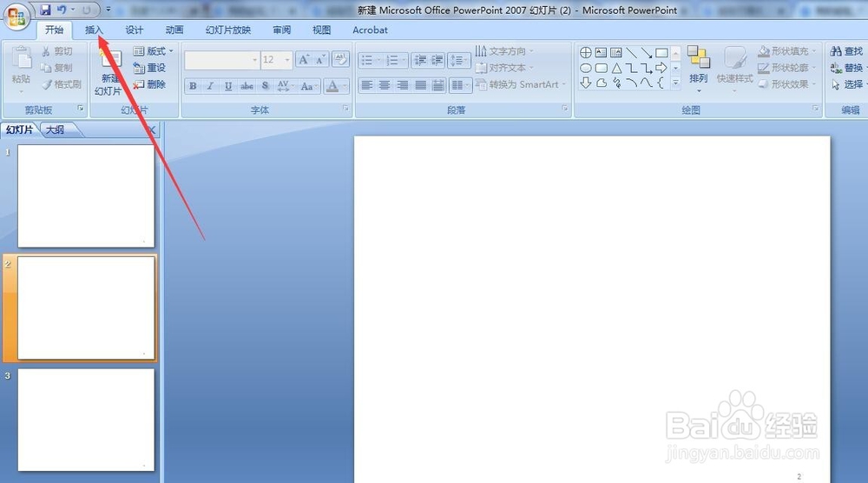
Task: Center align text
Action: pyautogui.click(x=385, y=85)
